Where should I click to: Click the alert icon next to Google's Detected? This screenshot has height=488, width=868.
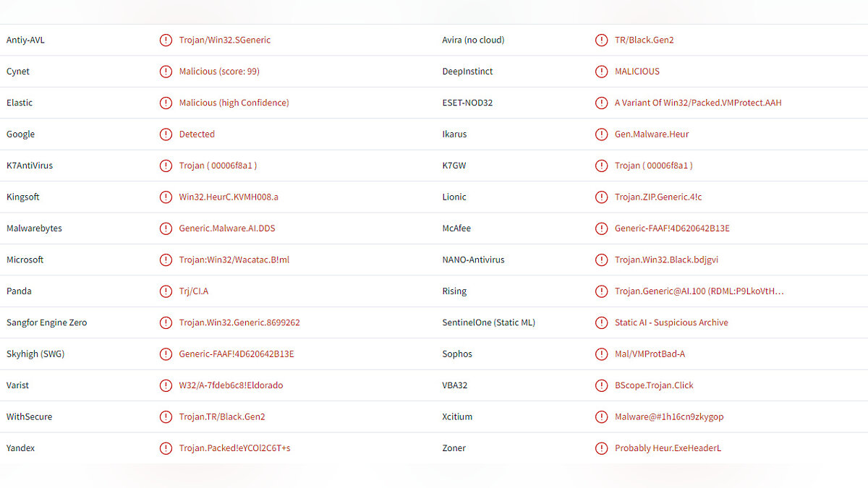coord(166,134)
